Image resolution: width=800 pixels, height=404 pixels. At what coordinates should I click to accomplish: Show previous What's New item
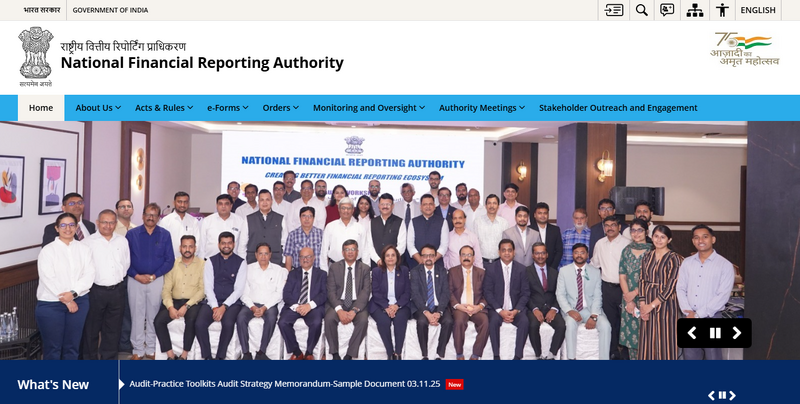(x=712, y=395)
